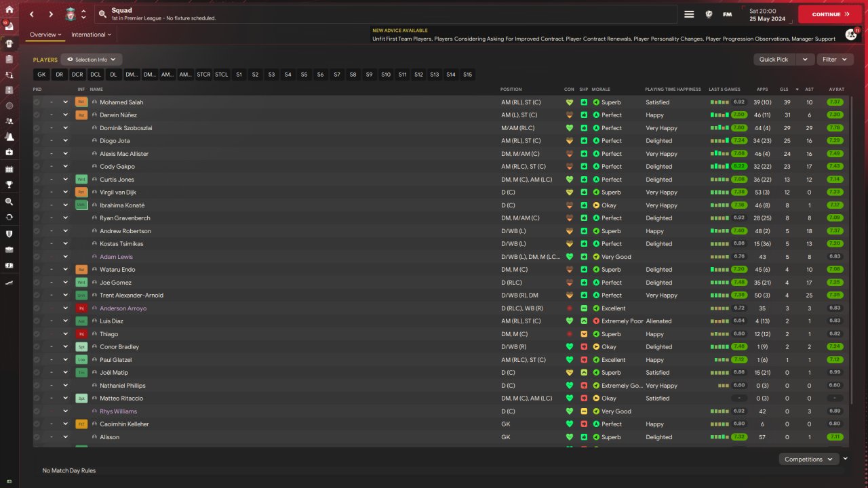
Task: Open the Inbox envelope icon
Action: [x=9, y=26]
